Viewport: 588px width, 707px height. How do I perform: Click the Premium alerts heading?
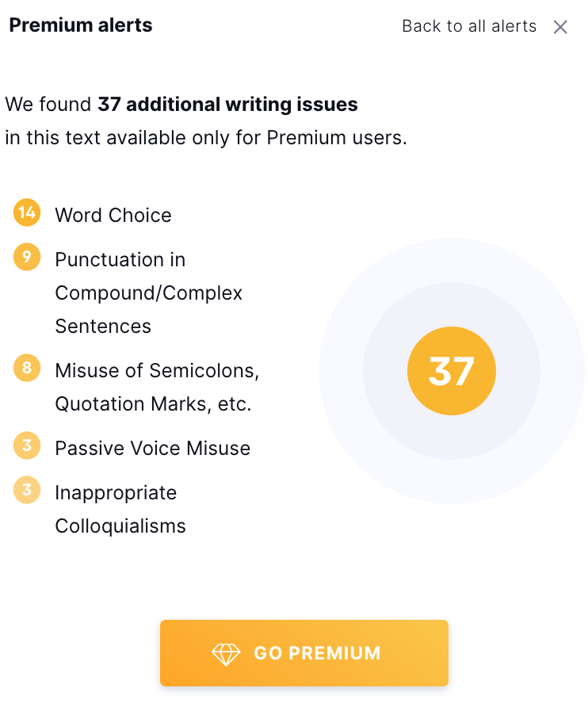(81, 25)
